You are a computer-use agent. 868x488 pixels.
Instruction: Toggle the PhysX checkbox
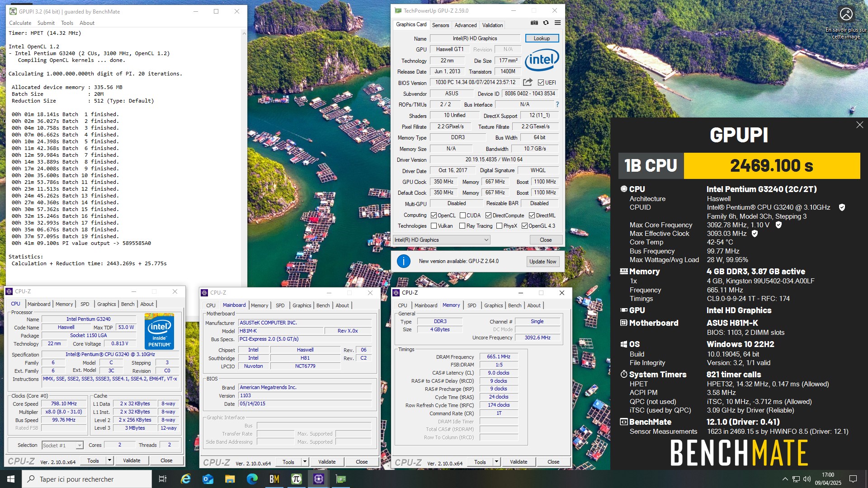click(x=499, y=226)
